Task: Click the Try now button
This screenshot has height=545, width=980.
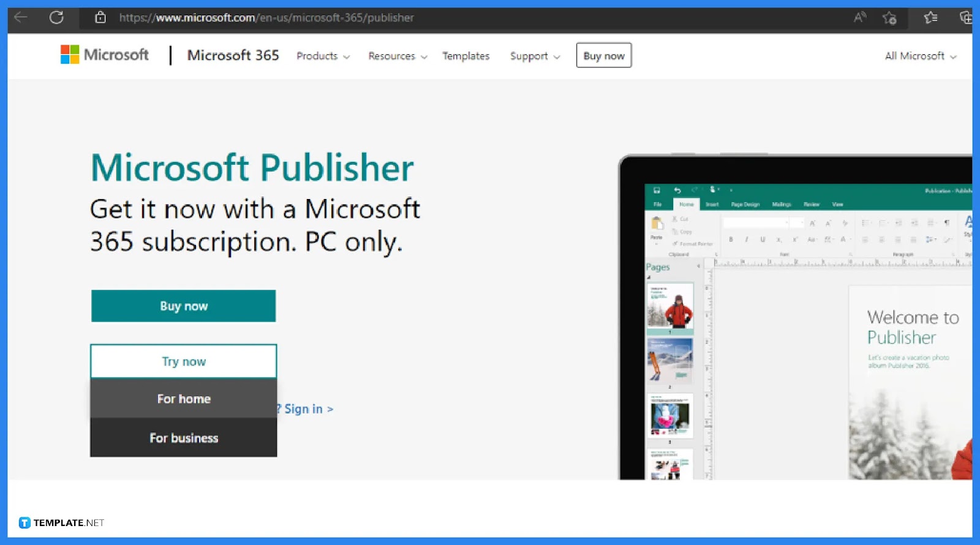Action: click(x=183, y=361)
